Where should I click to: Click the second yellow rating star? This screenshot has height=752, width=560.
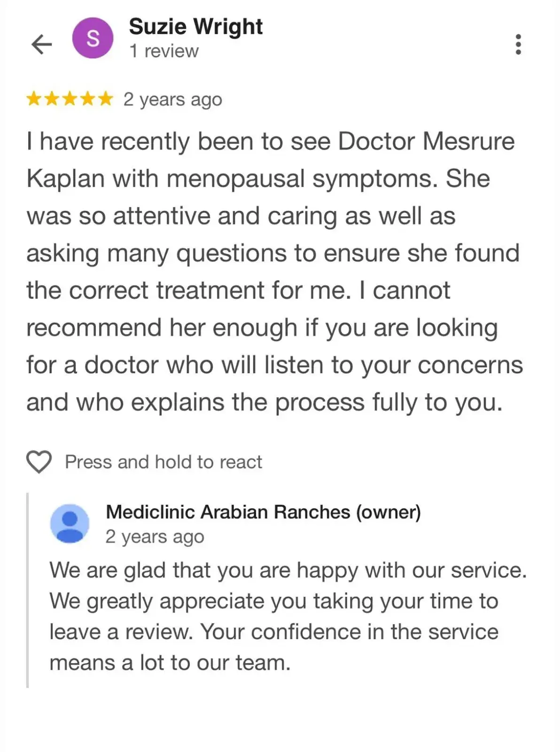[52, 99]
